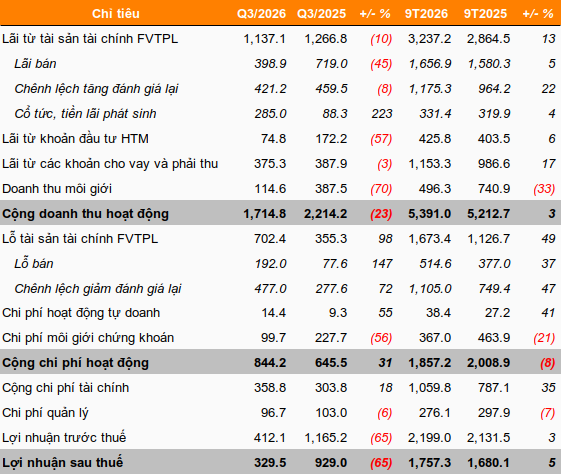Click 'Cộng doanh thu hoạt động' total row label
Viewport: 561px width, 474px height.
tap(85, 214)
